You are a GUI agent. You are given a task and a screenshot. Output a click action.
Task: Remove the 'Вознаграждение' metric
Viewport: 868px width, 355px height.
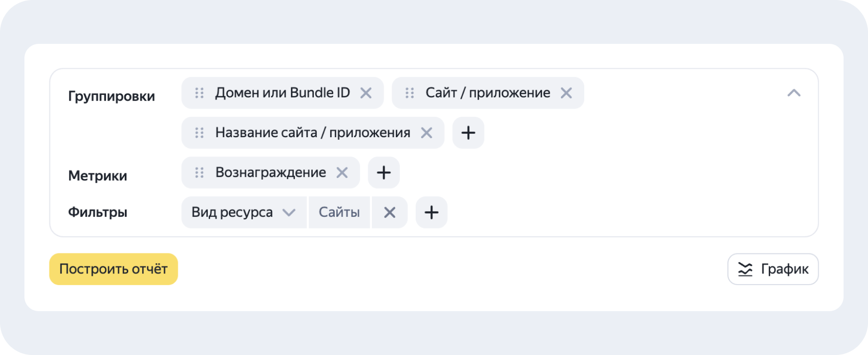click(342, 172)
